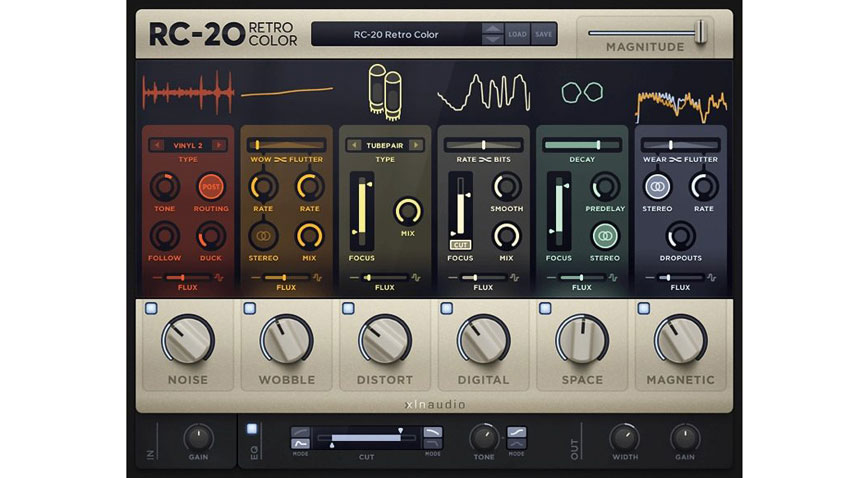This screenshot has height=478, width=850.
Task: Click the output GAIN knob
Action: [x=685, y=437]
